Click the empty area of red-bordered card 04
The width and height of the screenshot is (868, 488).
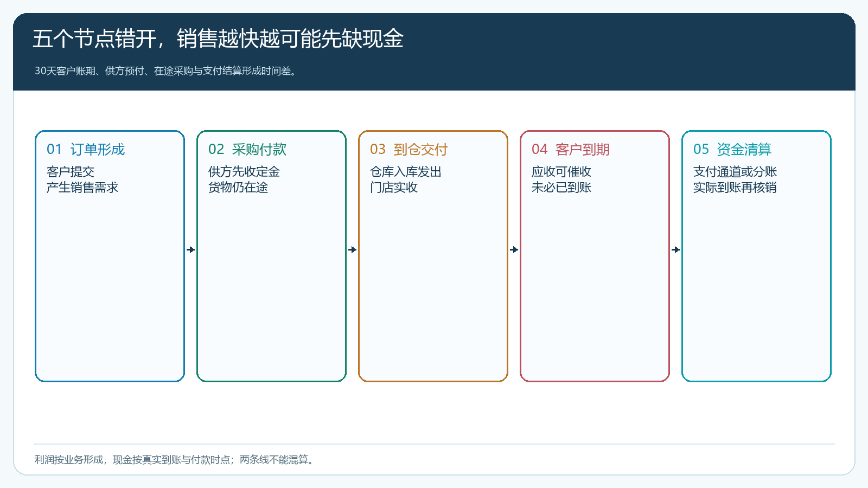tap(595, 287)
